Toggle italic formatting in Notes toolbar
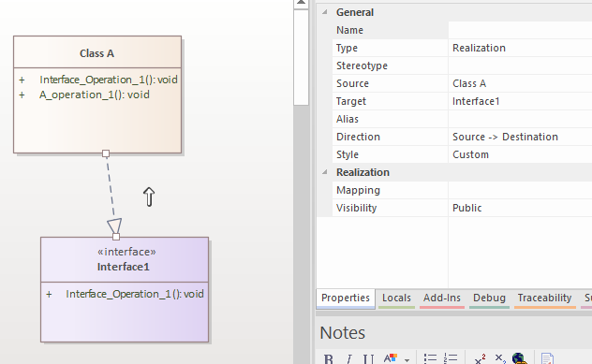Image resolution: width=592 pixels, height=364 pixels. tap(349, 358)
